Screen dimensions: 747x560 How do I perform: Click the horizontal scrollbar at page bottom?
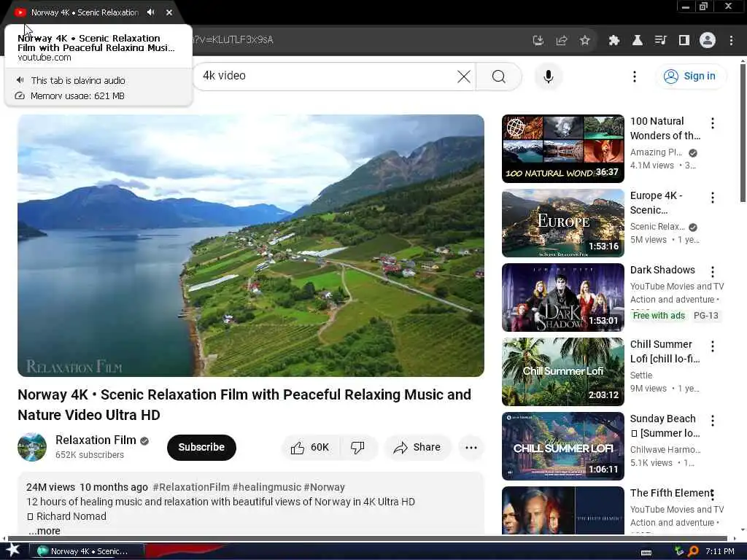pyautogui.click(x=367, y=539)
